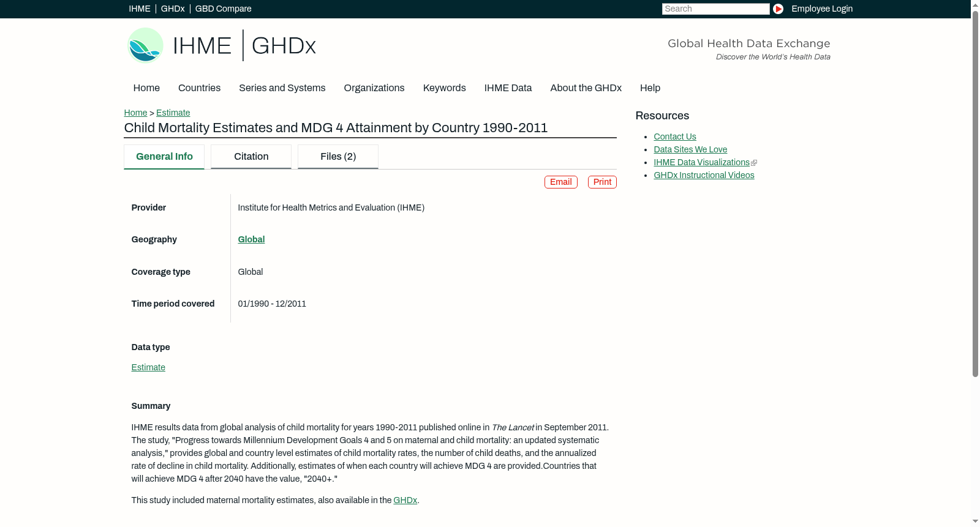This screenshot has width=980, height=527.
Task: Click the Email button
Action: [x=561, y=182]
